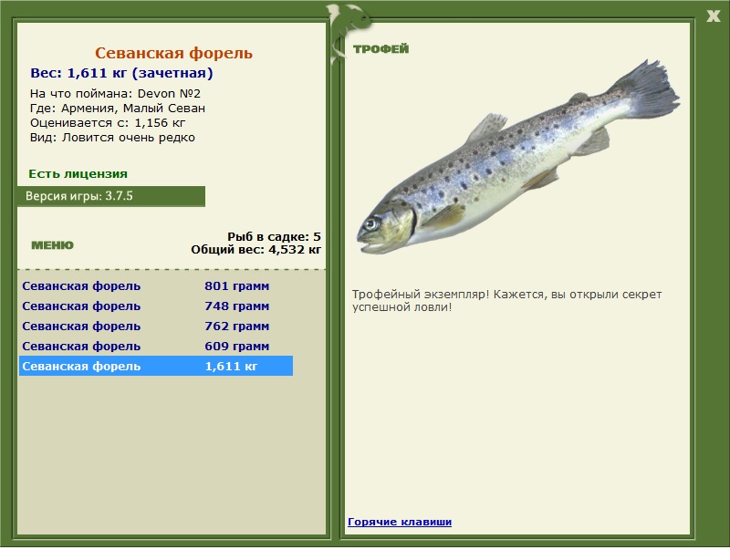The height and width of the screenshot is (560, 730).
Task: Select the highlighted 1,611 кг trout row
Action: pos(156,366)
